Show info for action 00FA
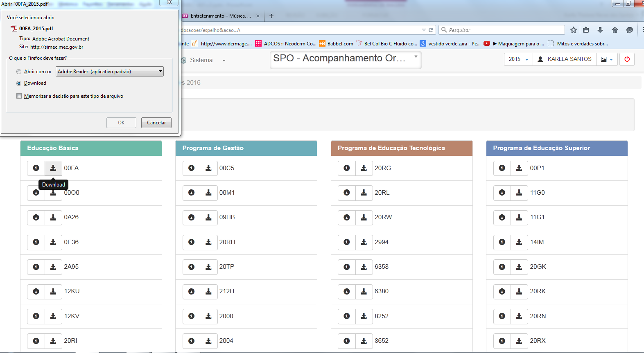 [x=36, y=168]
